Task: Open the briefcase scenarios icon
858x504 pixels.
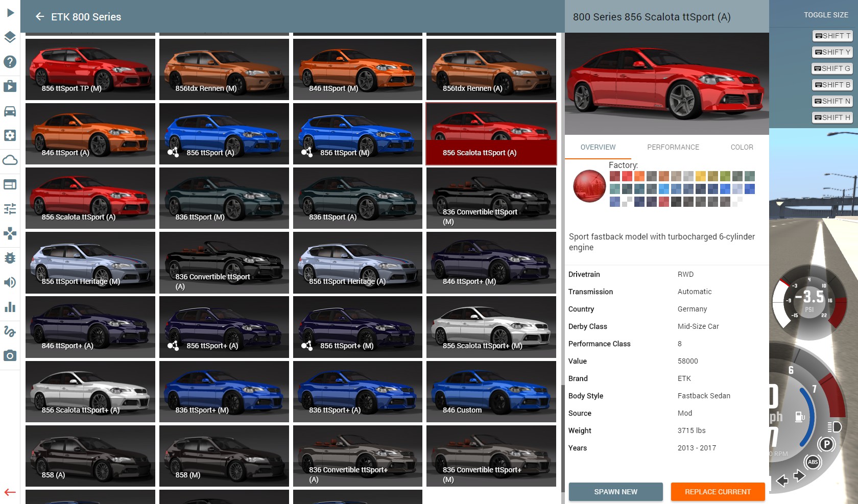Action: (x=10, y=86)
